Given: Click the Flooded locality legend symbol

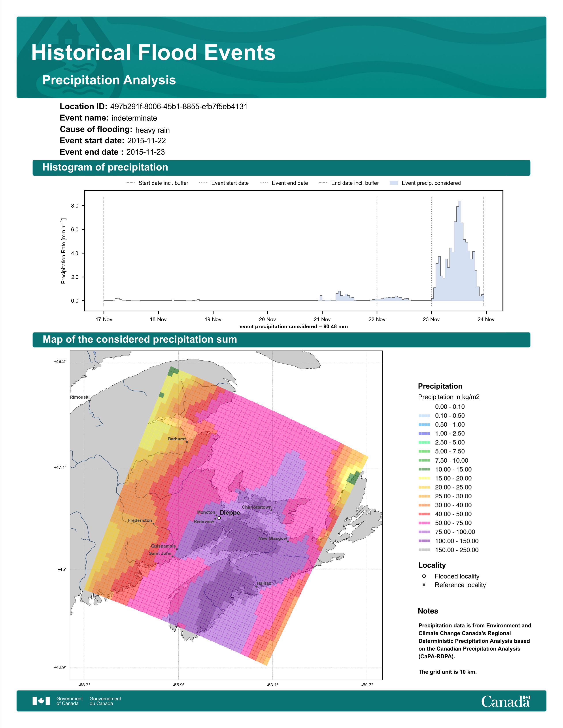Looking at the screenshot, I should [x=424, y=576].
